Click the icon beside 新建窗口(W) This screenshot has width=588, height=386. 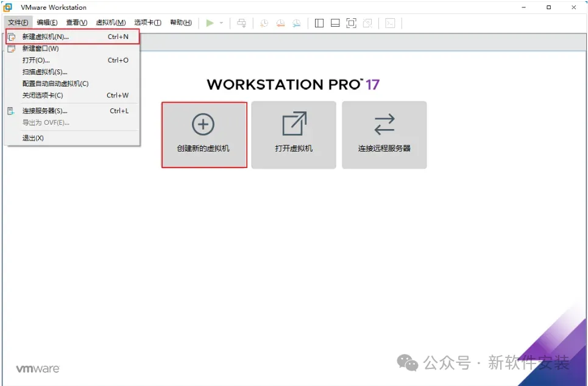(x=12, y=48)
